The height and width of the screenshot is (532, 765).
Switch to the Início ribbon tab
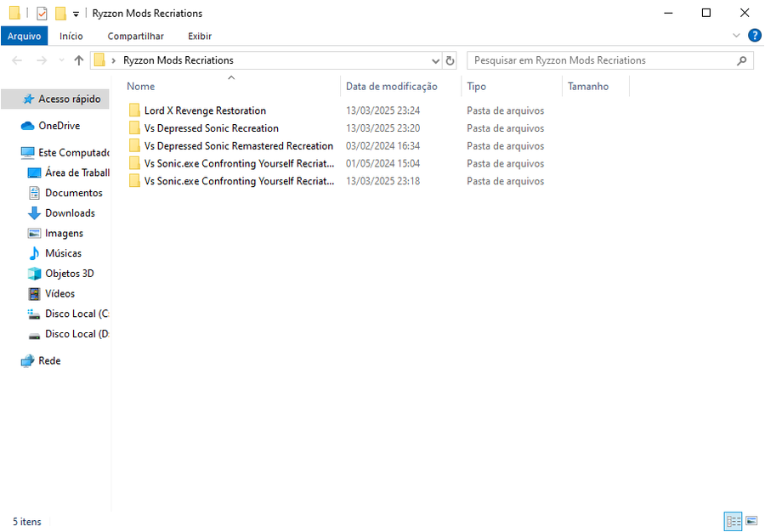(x=71, y=36)
